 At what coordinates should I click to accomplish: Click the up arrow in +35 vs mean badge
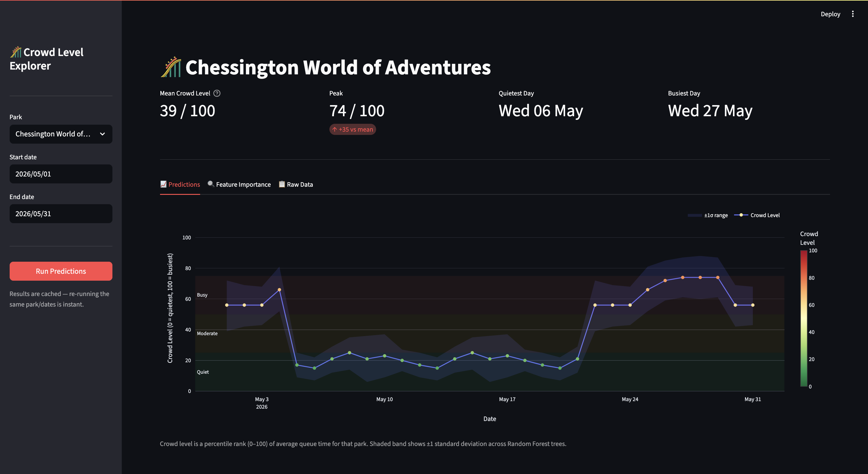tap(335, 129)
